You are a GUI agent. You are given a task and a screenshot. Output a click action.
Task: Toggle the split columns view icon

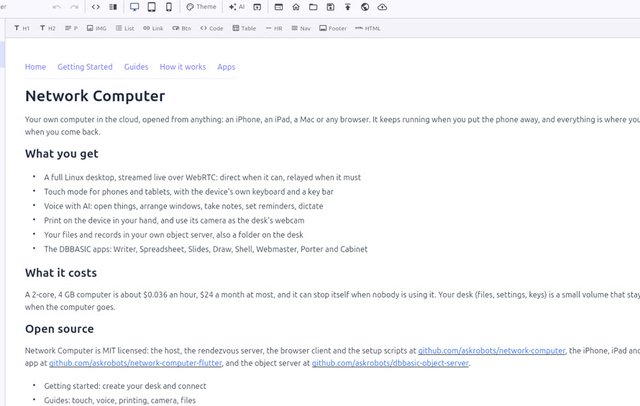(x=113, y=7)
